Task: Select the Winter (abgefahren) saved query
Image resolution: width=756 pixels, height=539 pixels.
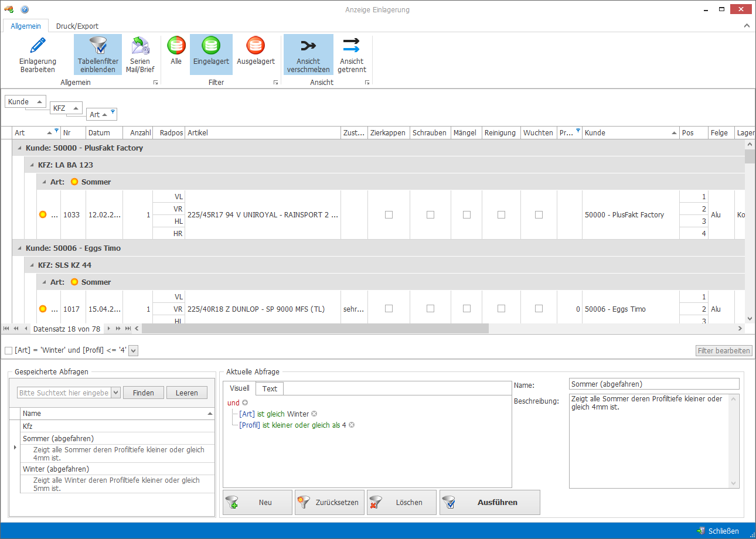Action: click(x=117, y=469)
